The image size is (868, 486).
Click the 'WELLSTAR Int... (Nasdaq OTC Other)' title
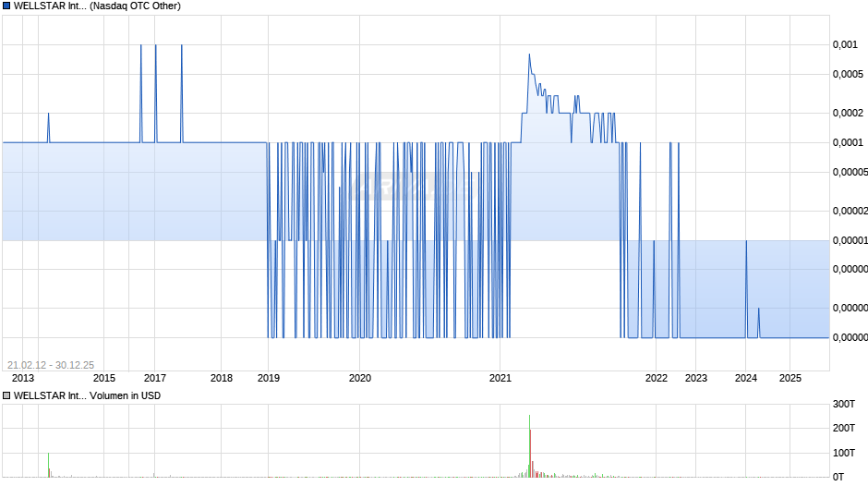[x=97, y=6]
